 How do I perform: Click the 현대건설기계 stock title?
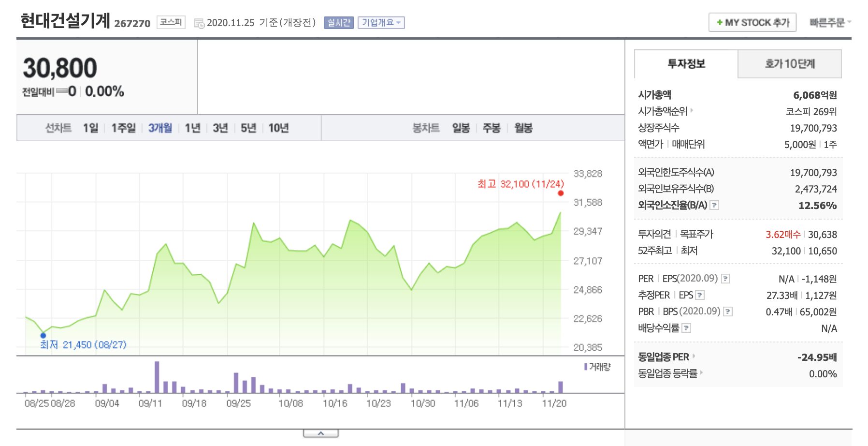click(65, 21)
